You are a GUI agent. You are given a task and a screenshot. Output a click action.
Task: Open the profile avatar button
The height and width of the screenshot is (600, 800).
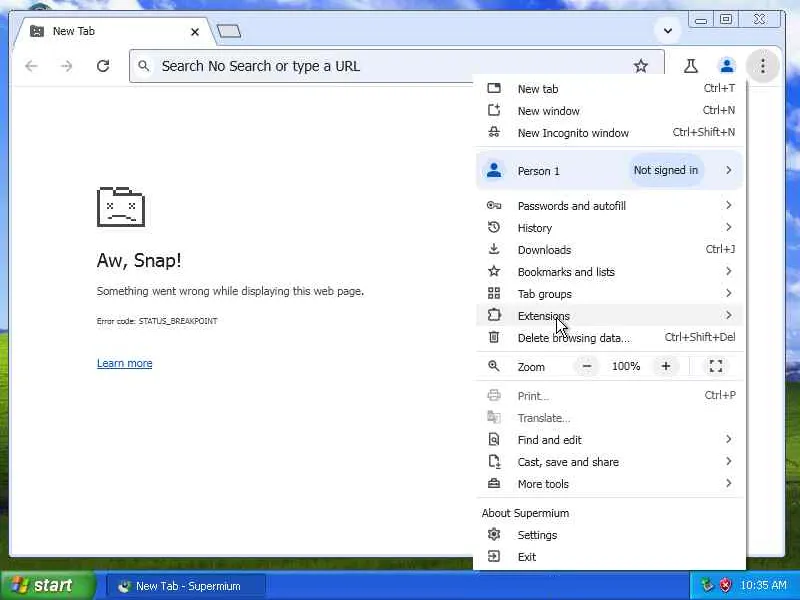(x=727, y=66)
